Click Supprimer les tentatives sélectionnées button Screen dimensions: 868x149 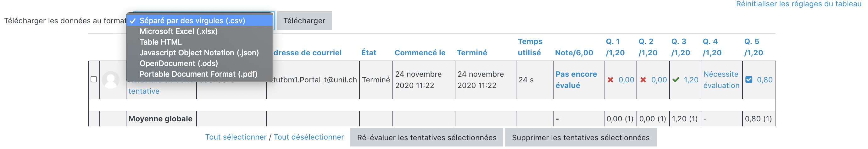pos(580,138)
